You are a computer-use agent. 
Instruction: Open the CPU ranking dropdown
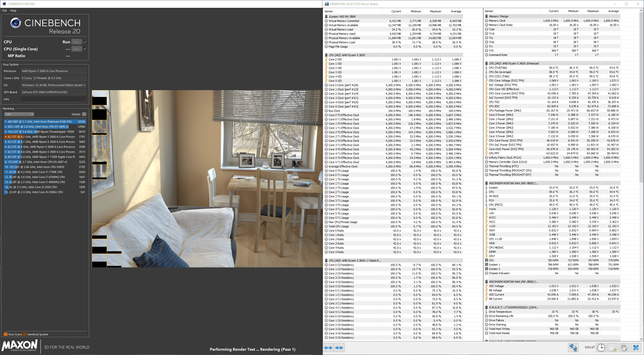coord(19,114)
